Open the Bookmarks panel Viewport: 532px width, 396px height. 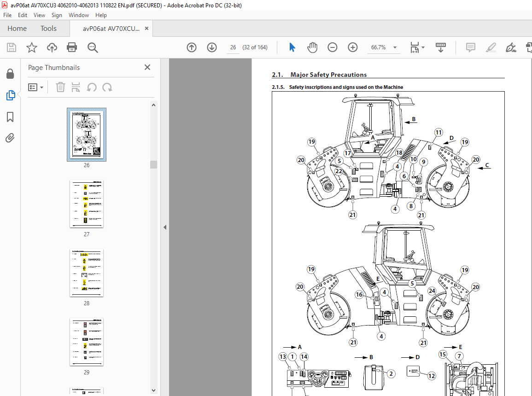tap(10, 117)
